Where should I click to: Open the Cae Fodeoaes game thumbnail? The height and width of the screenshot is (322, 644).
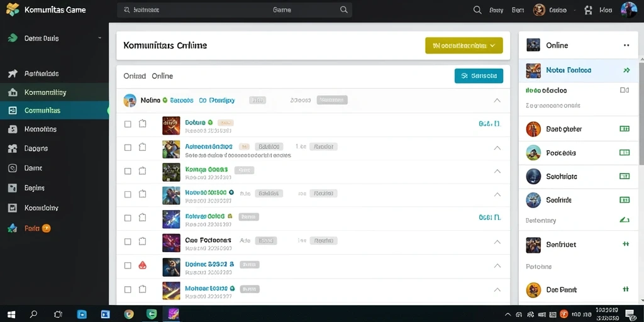(x=171, y=243)
